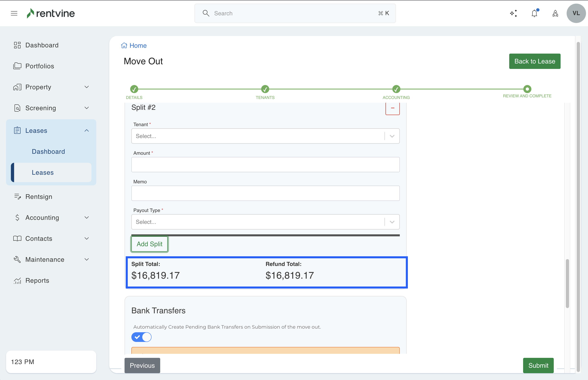Open the VL user avatar menu
588x380 pixels.
(x=576, y=13)
